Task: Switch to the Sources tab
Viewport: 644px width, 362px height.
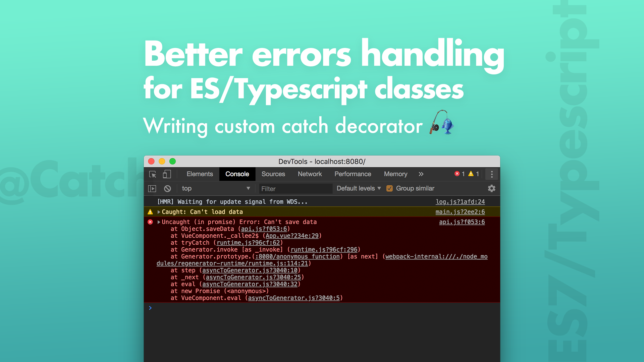Action: click(273, 174)
